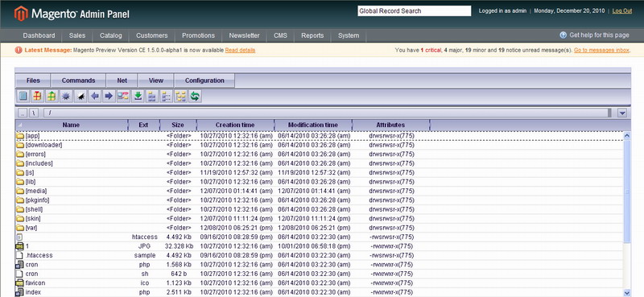Click the root directory '\' button
644x297 pixels.
(34, 113)
